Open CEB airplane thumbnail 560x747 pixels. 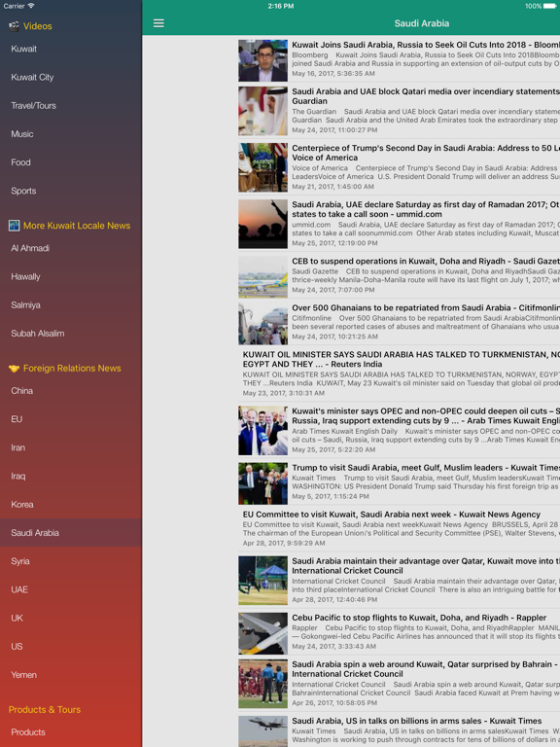tap(262, 277)
